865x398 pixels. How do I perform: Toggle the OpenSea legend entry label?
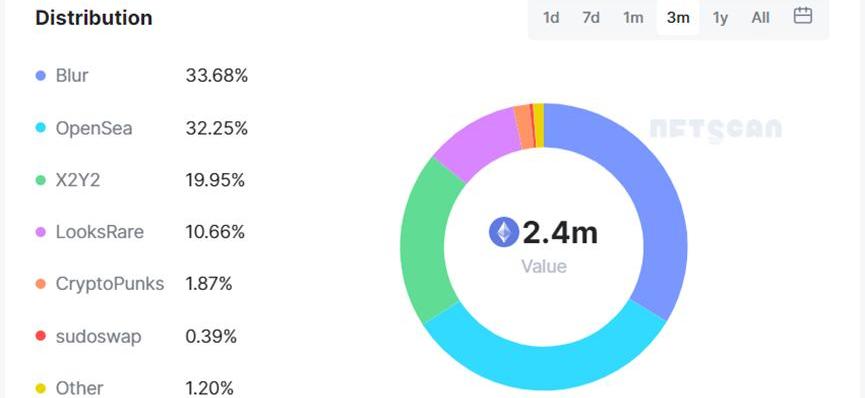point(94,129)
